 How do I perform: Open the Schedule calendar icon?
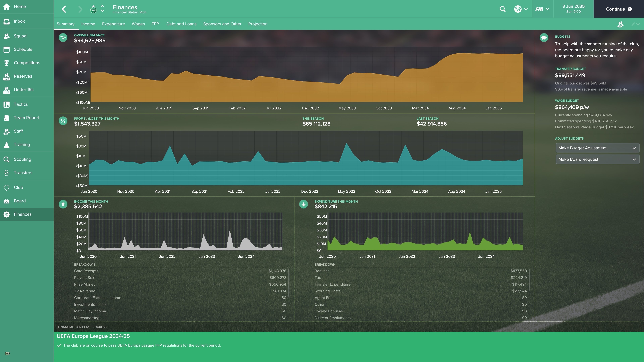pos(7,49)
